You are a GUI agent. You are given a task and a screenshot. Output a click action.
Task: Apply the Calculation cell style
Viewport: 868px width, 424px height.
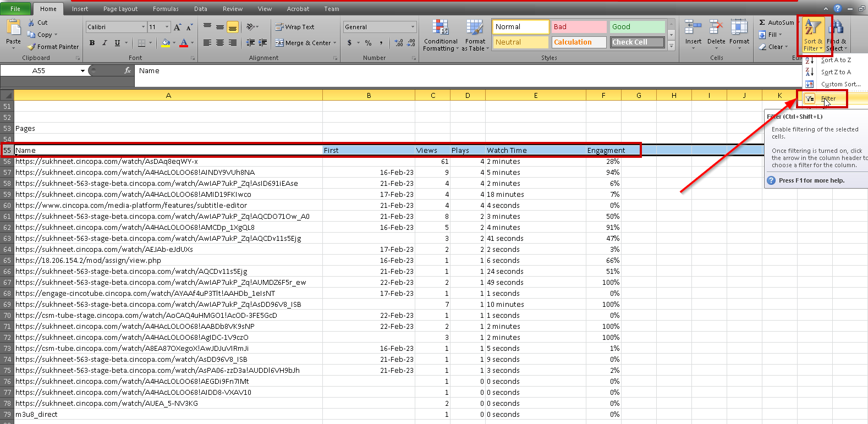pyautogui.click(x=579, y=42)
